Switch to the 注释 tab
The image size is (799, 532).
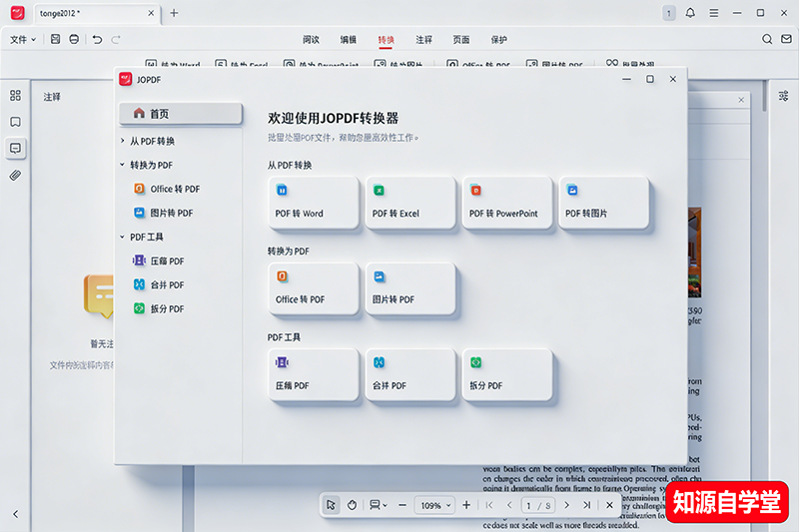[423, 39]
